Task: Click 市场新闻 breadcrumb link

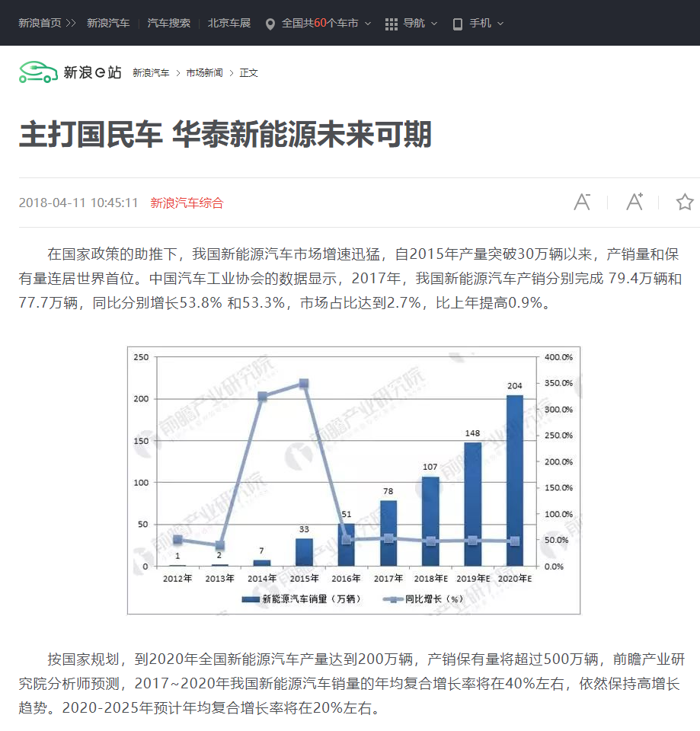Action: (x=204, y=73)
